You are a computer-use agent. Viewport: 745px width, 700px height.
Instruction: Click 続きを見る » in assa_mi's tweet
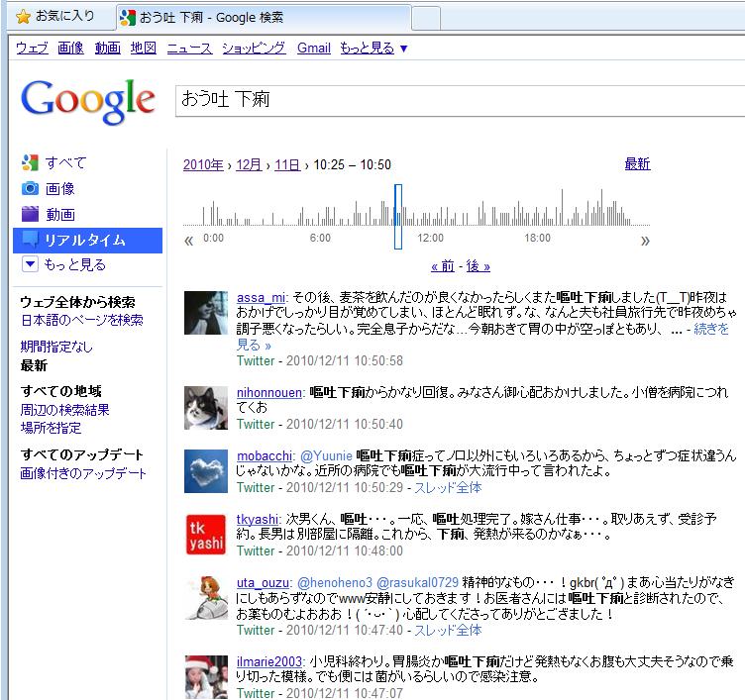tap(482, 337)
